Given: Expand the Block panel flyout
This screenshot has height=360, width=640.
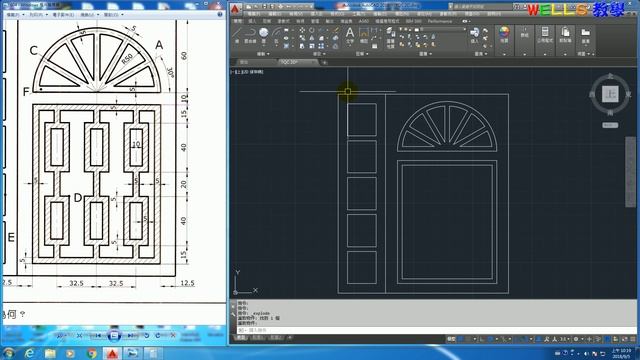Looking at the screenshot, I should click(x=480, y=54).
